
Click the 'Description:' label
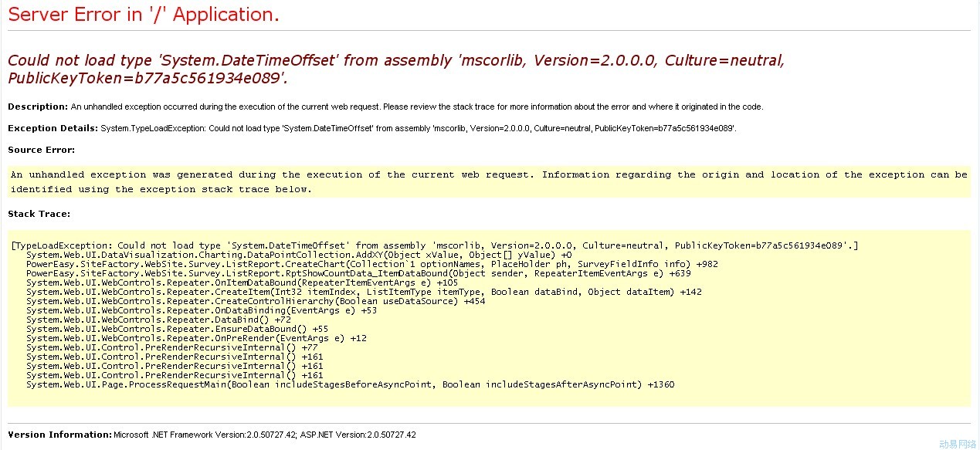click(x=38, y=107)
